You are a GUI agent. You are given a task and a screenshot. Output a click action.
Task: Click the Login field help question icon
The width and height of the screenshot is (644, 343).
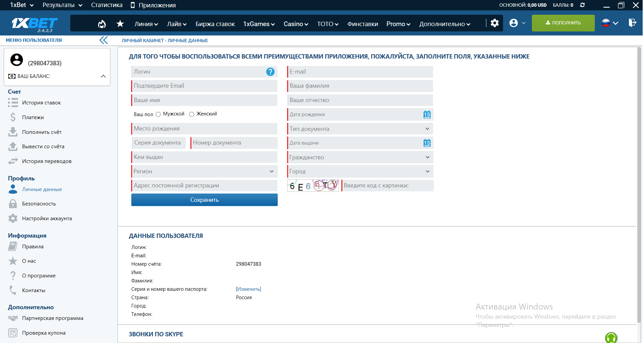point(270,72)
